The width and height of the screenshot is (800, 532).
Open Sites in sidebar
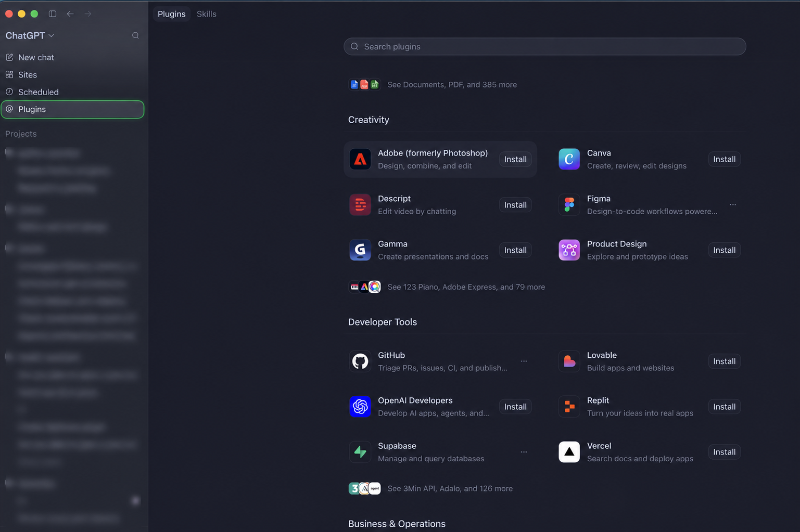click(x=73, y=74)
